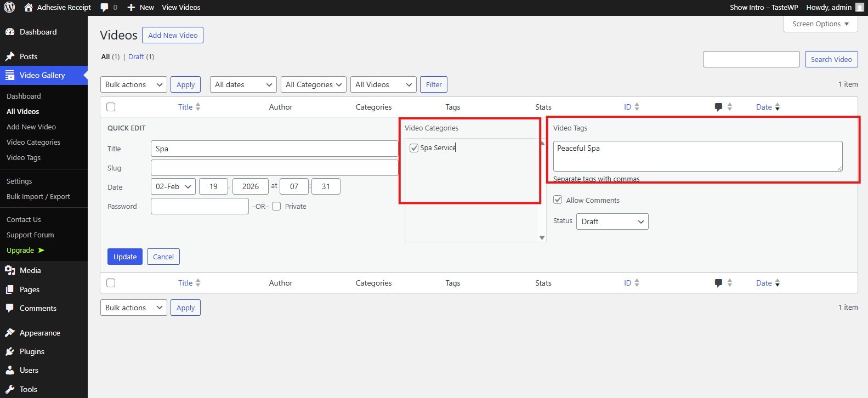Toggle the Allow Comments checkbox
Screen dimensions: 868x398
[558, 200]
